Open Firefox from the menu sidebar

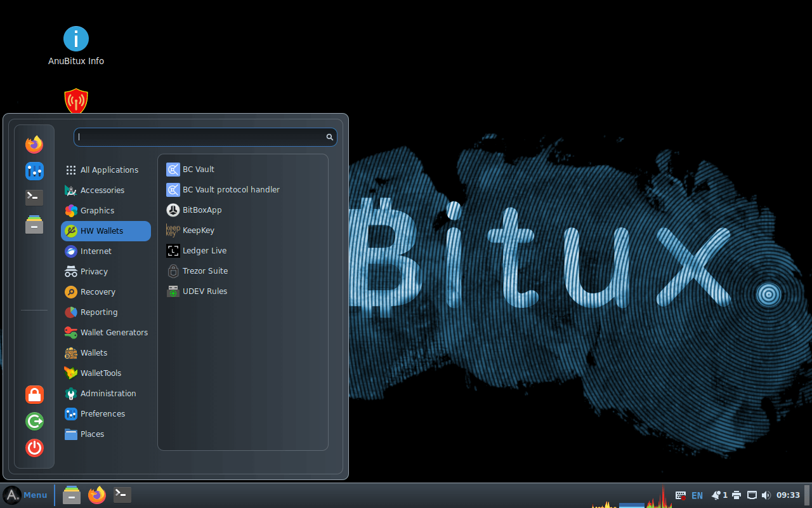[x=34, y=144]
